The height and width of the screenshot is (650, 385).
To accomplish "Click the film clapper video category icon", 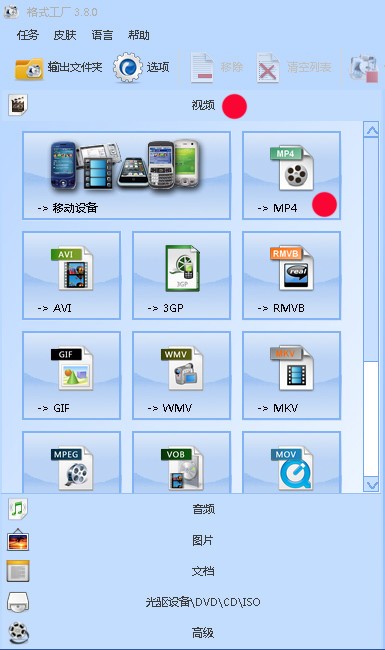I will [x=18, y=105].
